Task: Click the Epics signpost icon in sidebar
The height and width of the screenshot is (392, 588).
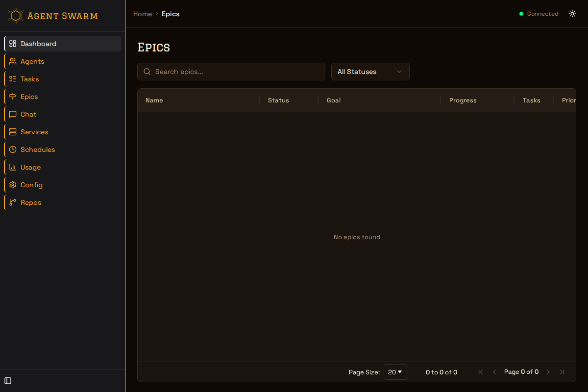Action: [13, 97]
